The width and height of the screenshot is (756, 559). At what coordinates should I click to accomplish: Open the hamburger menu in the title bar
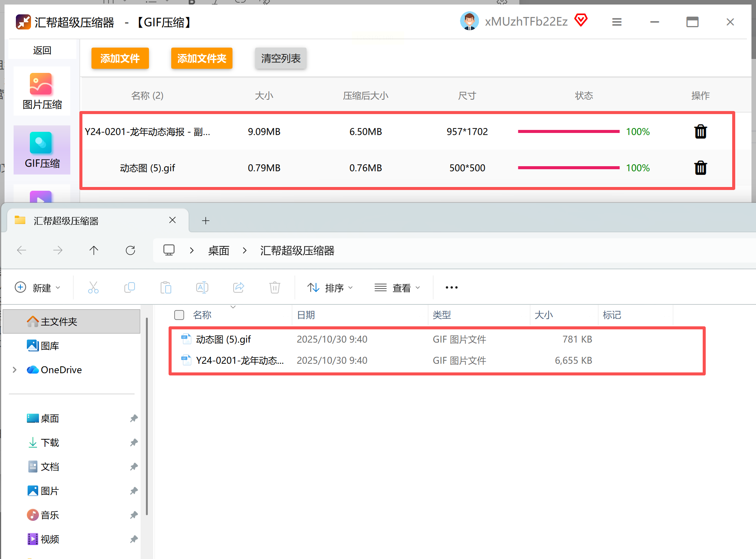click(x=617, y=22)
